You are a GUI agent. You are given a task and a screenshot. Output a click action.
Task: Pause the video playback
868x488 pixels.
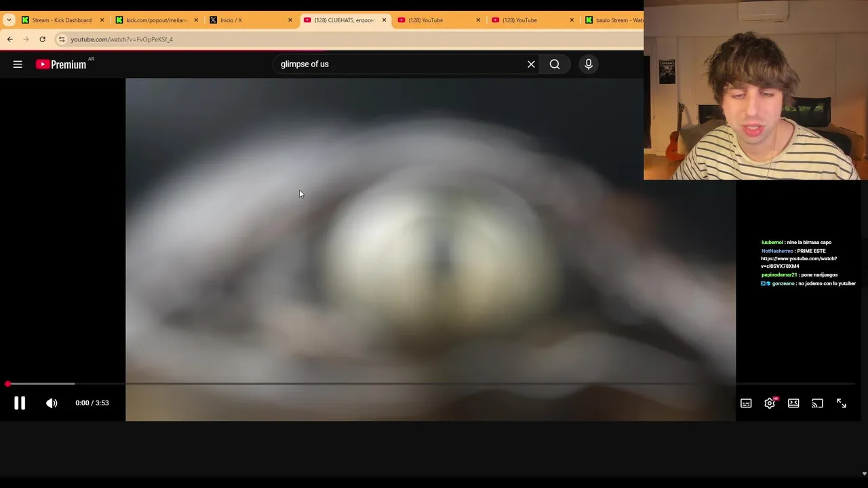(x=20, y=403)
